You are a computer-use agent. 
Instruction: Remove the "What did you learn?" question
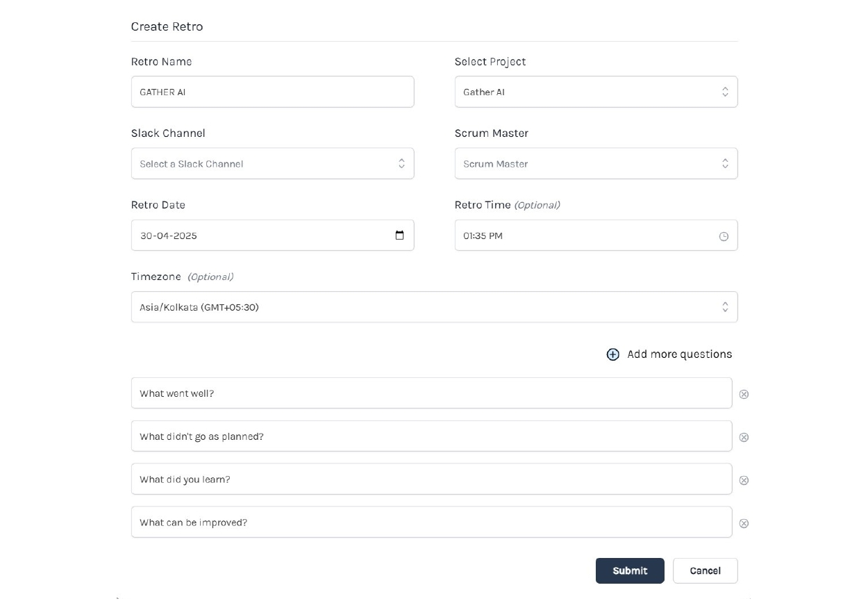tap(744, 480)
